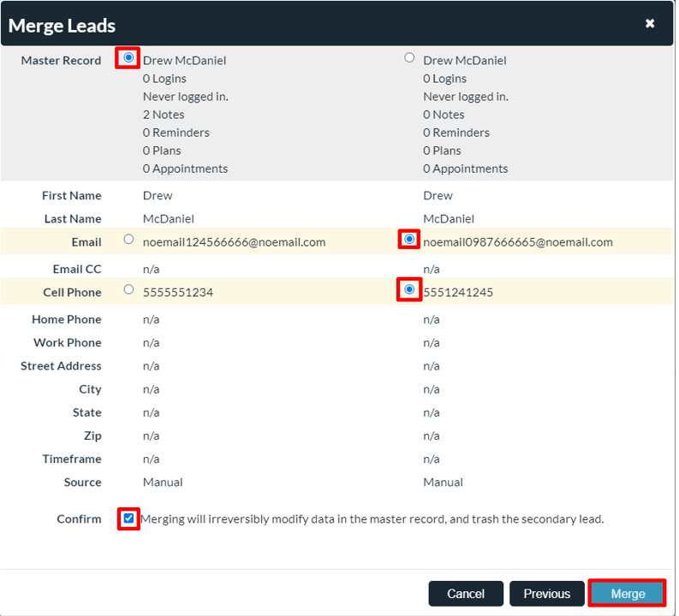Click the blue Merge button
This screenshot has width=679, height=616.
(x=628, y=594)
